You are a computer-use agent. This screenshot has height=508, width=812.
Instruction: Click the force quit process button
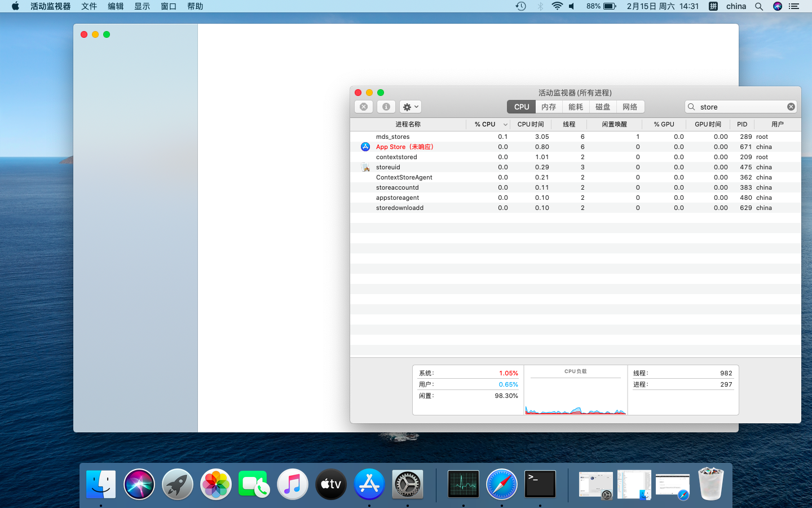[364, 107]
